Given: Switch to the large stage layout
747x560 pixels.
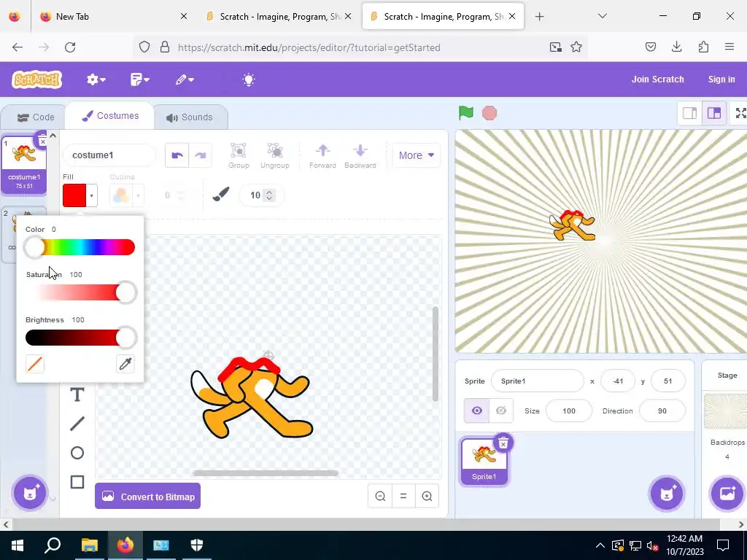Looking at the screenshot, I should 714,113.
